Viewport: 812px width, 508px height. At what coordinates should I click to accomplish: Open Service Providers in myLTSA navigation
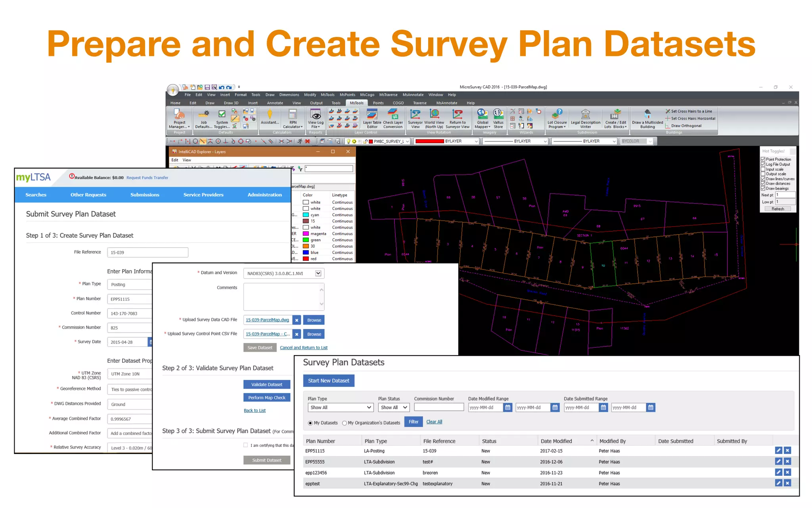coord(203,195)
